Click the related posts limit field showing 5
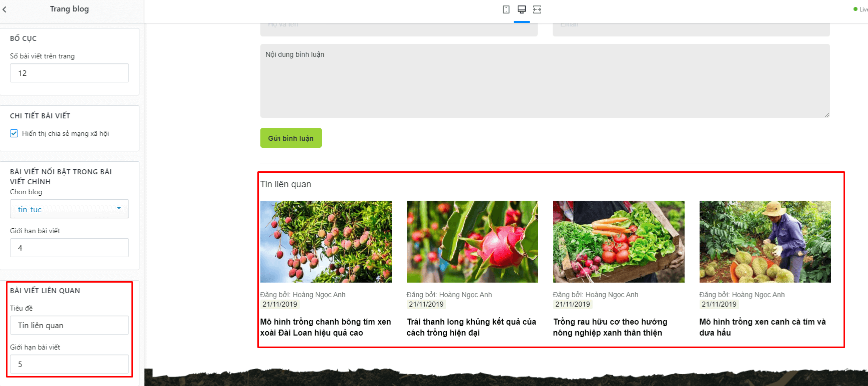The image size is (868, 386). 69,364
